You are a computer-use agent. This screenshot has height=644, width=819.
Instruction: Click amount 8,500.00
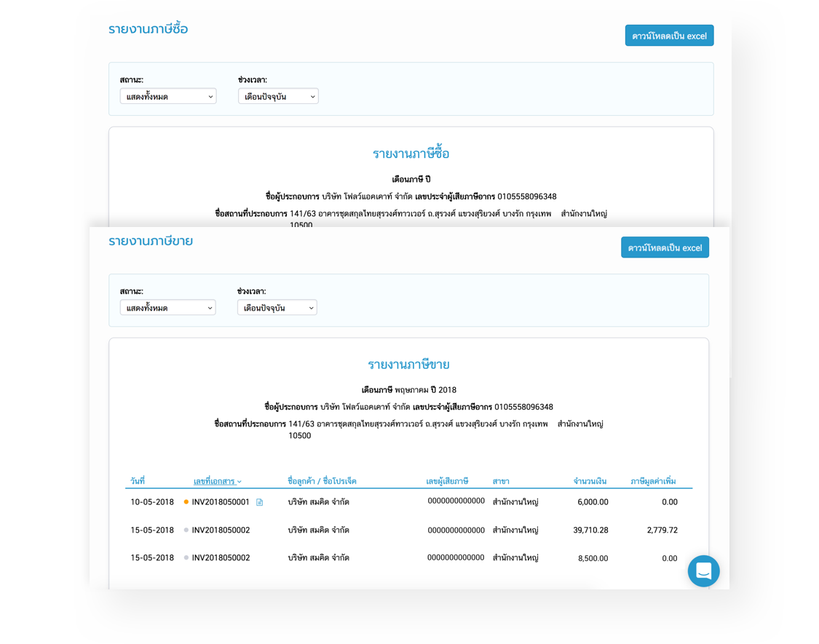coord(593,558)
